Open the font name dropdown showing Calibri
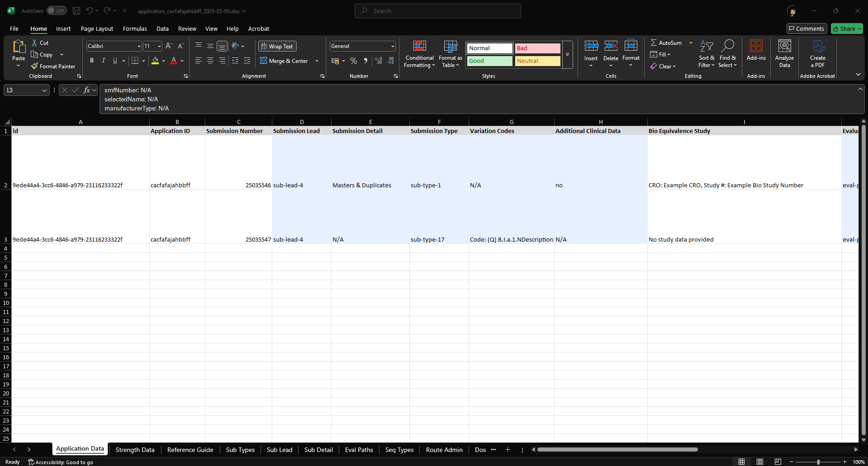 click(138, 46)
